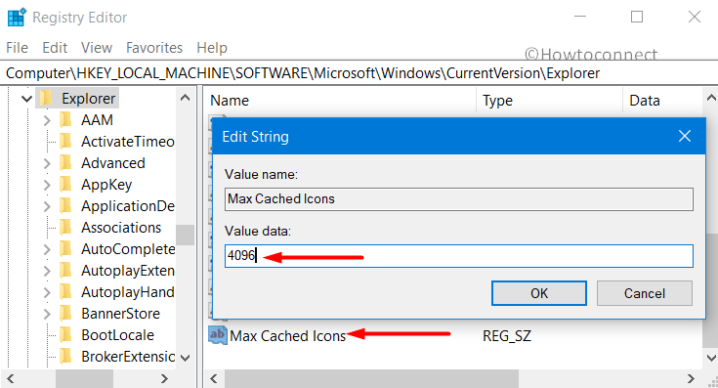Click the registry path address bar
This screenshot has height=388, width=718.
tap(359, 73)
